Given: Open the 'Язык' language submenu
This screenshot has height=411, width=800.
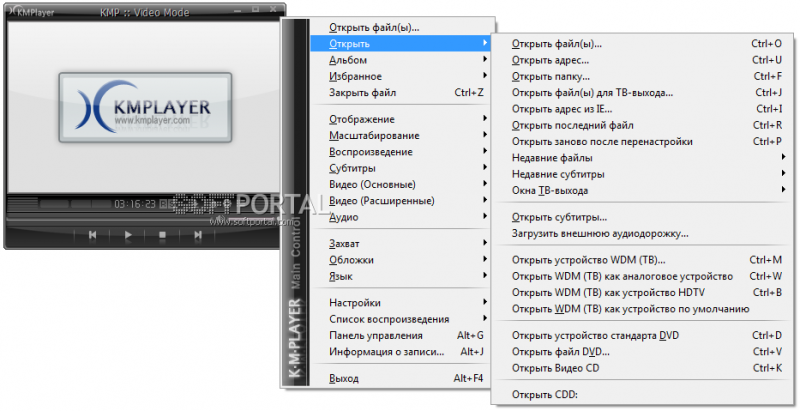Looking at the screenshot, I should (399, 276).
